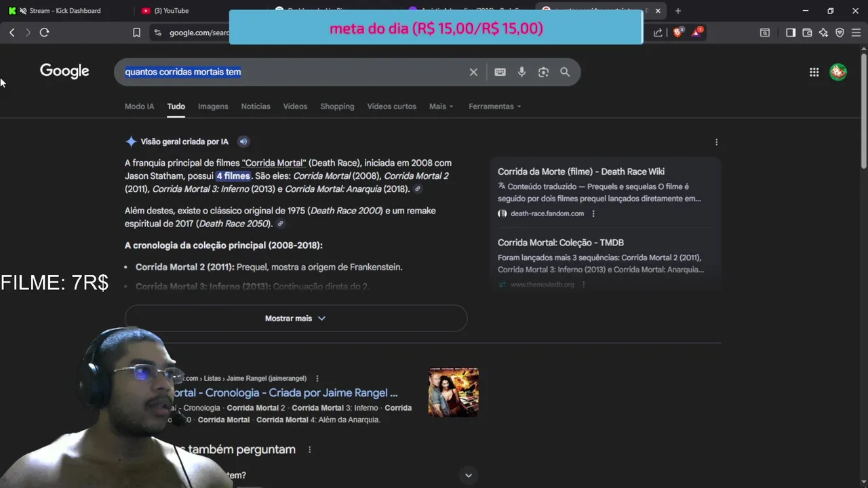Switch to the (3) YouTube browser tab
This screenshot has height=488, width=868.
pos(172,11)
